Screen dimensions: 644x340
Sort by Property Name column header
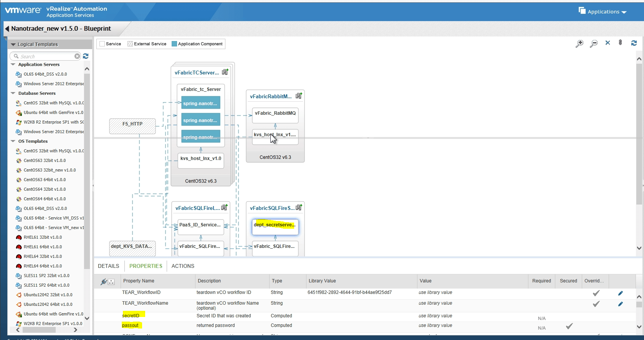[158, 281]
